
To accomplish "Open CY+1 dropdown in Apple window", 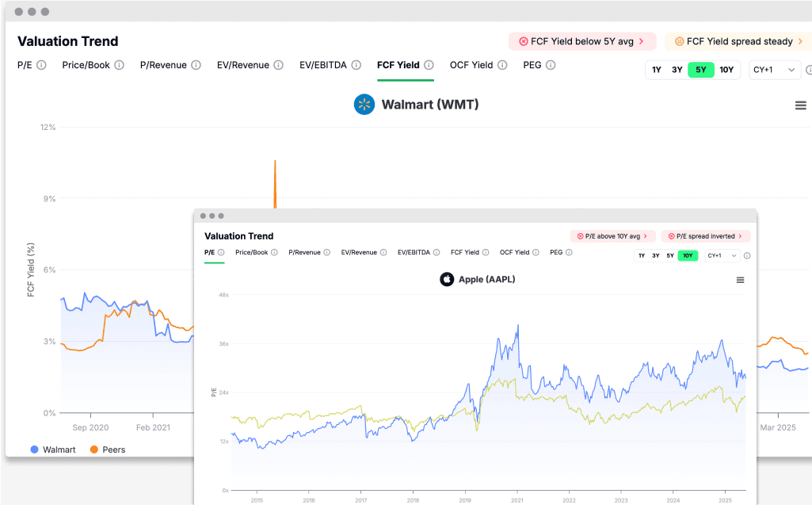I will tap(722, 255).
